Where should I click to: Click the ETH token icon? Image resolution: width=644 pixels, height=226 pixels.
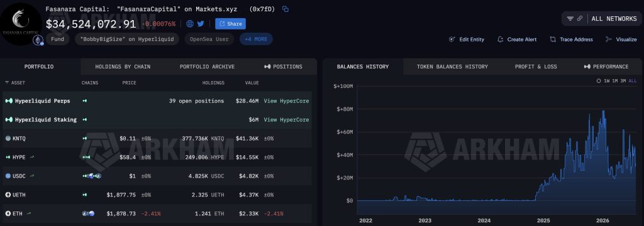[x=8, y=213]
